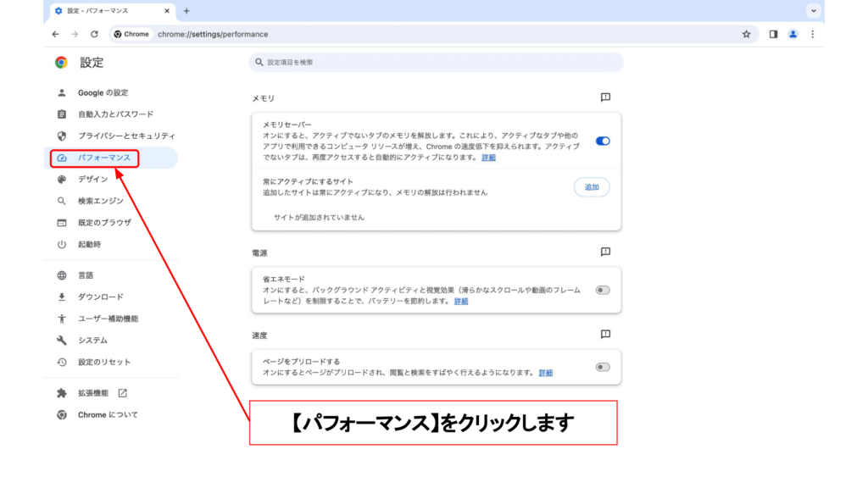This screenshot has height=488, width=868.
Task: Enable the ページをプリロードする toggle
Action: tap(603, 367)
